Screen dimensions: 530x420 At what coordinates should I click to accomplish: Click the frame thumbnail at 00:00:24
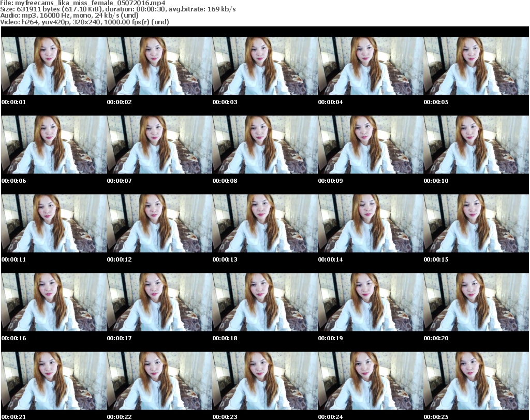pyautogui.click(x=371, y=381)
